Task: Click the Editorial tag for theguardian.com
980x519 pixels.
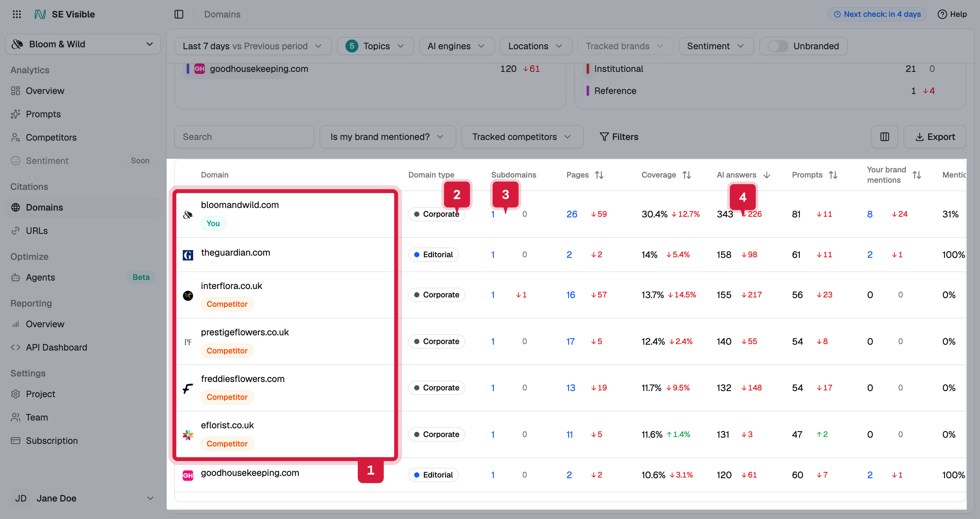Action: [434, 255]
